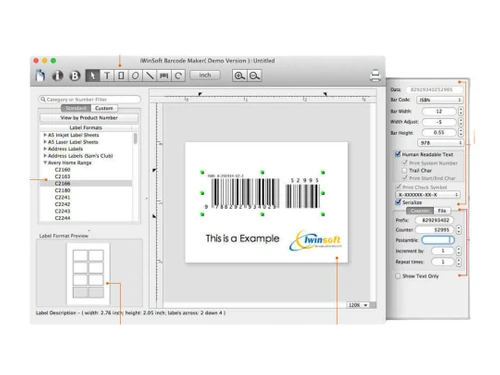
Task: Switch to the Custom tab
Action: click(x=104, y=108)
